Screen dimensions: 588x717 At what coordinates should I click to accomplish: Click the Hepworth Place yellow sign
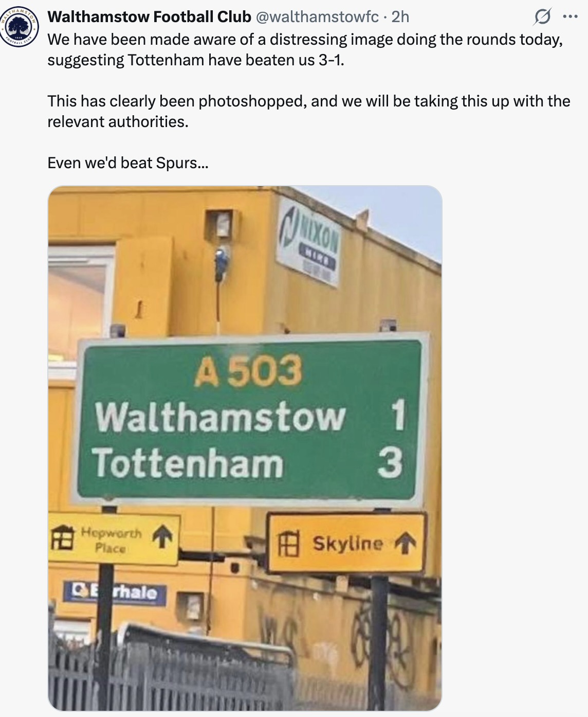(114, 539)
